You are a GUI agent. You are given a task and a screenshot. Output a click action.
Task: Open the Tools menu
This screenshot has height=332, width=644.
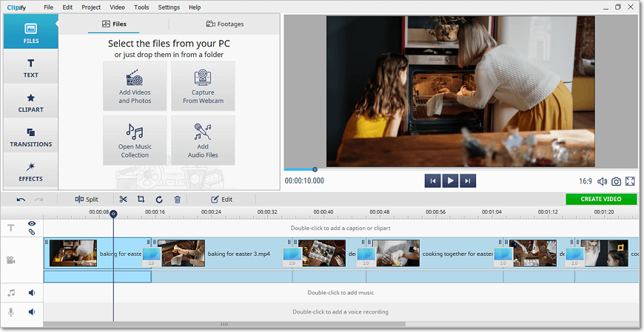coord(141,7)
